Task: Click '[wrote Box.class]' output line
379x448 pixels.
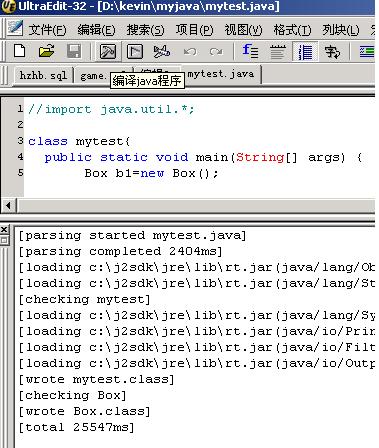Action: tap(84, 411)
